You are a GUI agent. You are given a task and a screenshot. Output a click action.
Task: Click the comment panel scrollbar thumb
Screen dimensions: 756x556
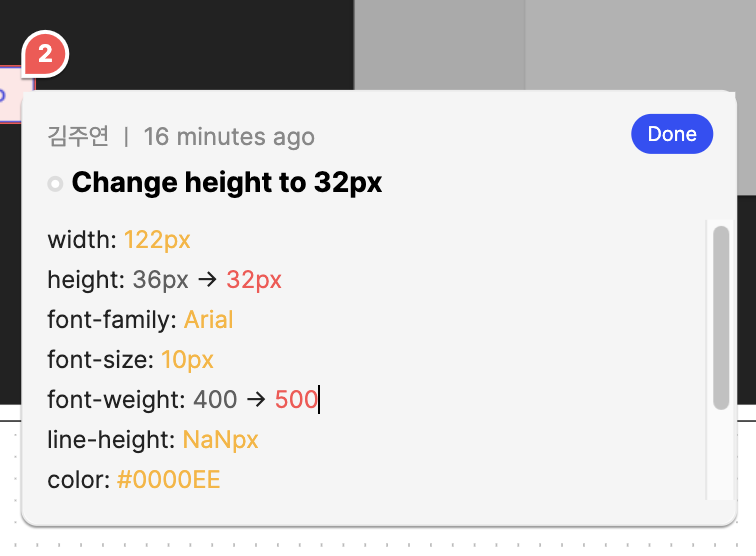[721, 318]
